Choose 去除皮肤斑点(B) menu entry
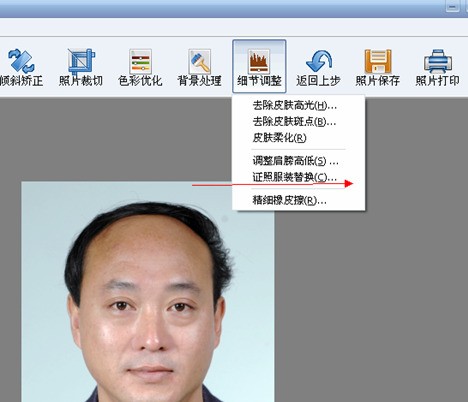This screenshot has height=402, width=468. [x=299, y=122]
